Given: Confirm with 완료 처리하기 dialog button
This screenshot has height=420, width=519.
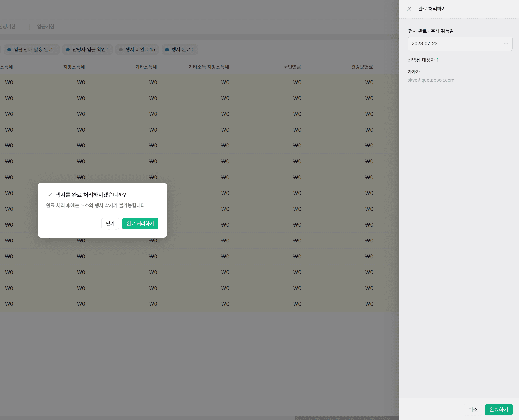Looking at the screenshot, I should 140,223.
